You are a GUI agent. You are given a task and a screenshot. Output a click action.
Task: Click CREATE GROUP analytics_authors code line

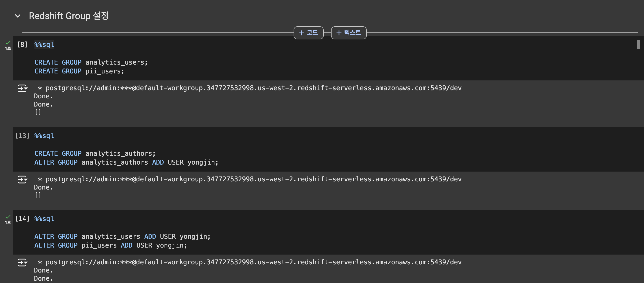[95, 153]
